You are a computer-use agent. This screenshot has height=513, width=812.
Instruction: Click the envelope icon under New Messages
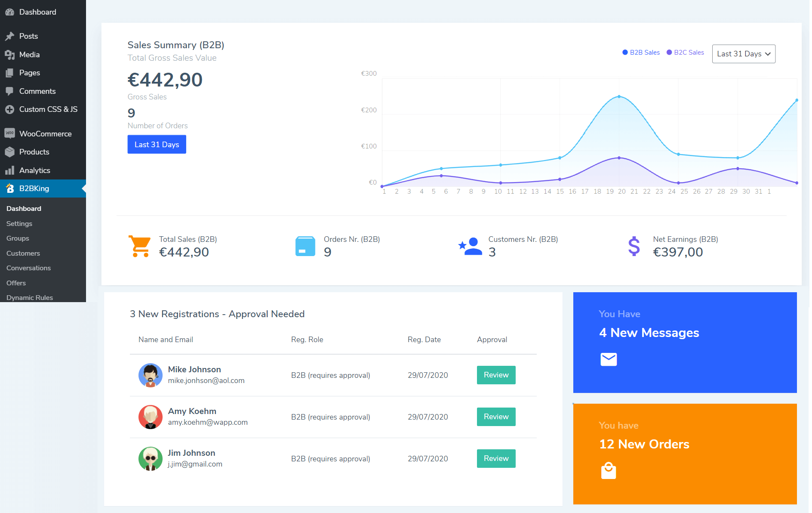(608, 359)
